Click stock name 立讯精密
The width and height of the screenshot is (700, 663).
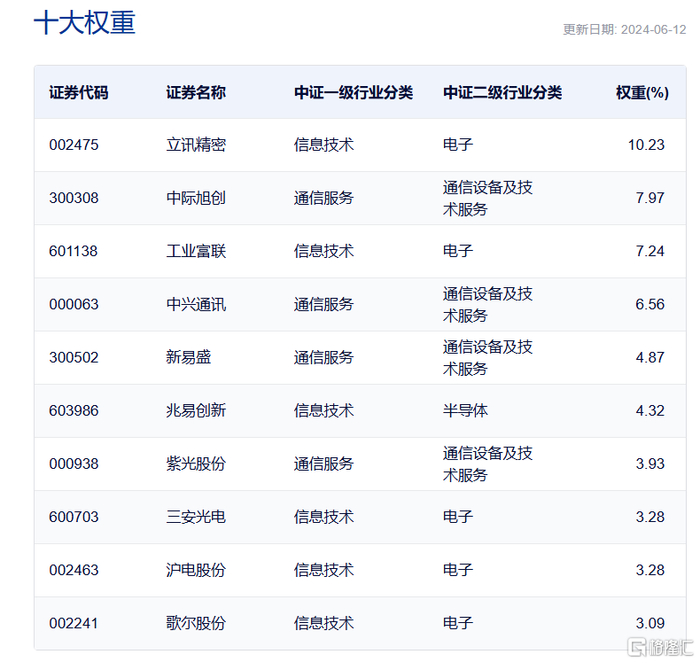[x=196, y=145]
